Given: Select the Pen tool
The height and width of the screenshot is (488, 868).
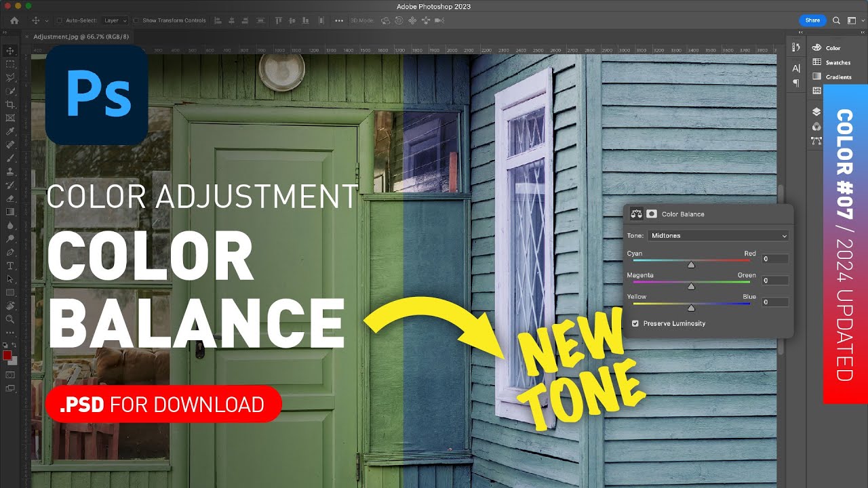Looking at the screenshot, I should (x=10, y=252).
